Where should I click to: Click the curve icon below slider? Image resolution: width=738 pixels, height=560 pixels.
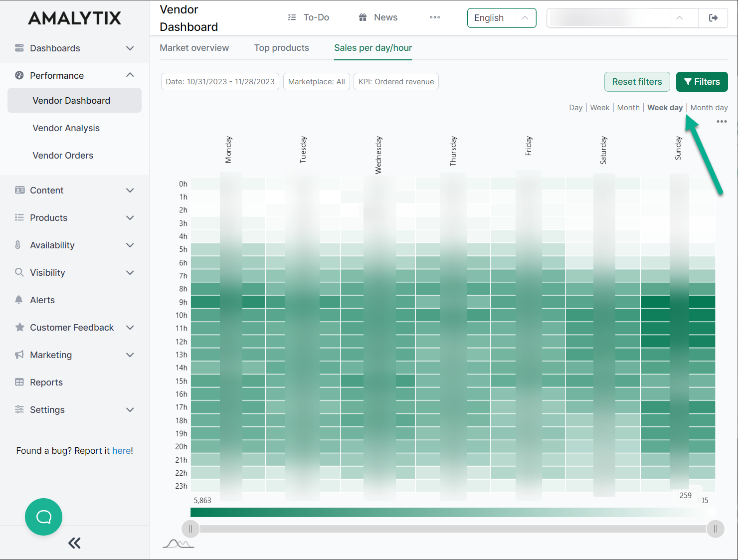179,544
